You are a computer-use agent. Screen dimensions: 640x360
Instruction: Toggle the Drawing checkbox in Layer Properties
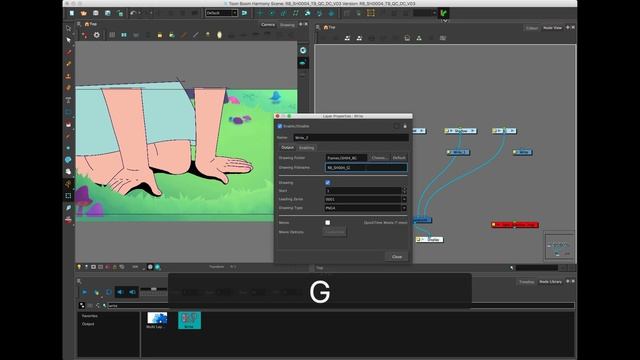click(327, 182)
